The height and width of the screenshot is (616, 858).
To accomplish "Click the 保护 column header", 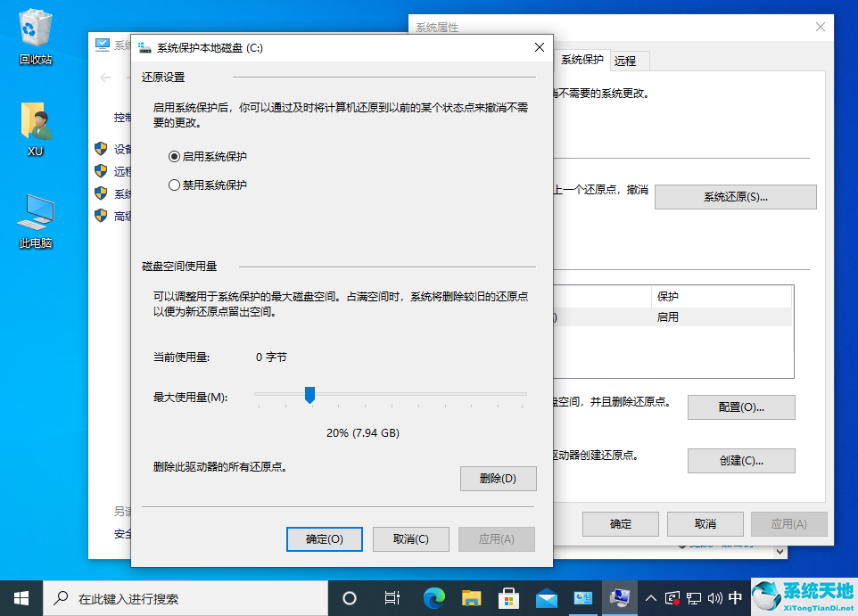I will (722, 297).
